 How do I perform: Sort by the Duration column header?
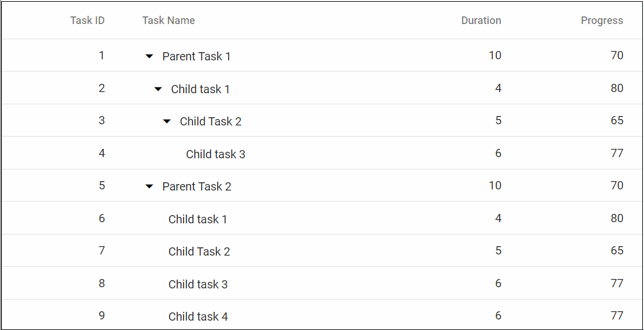pos(481,21)
